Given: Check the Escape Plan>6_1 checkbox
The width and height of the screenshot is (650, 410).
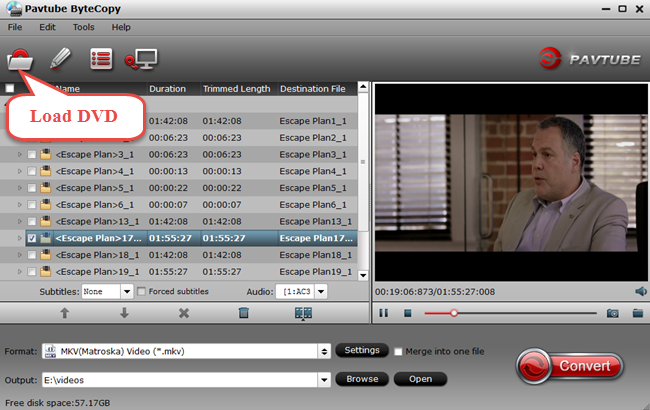Looking at the screenshot, I should point(32,205).
